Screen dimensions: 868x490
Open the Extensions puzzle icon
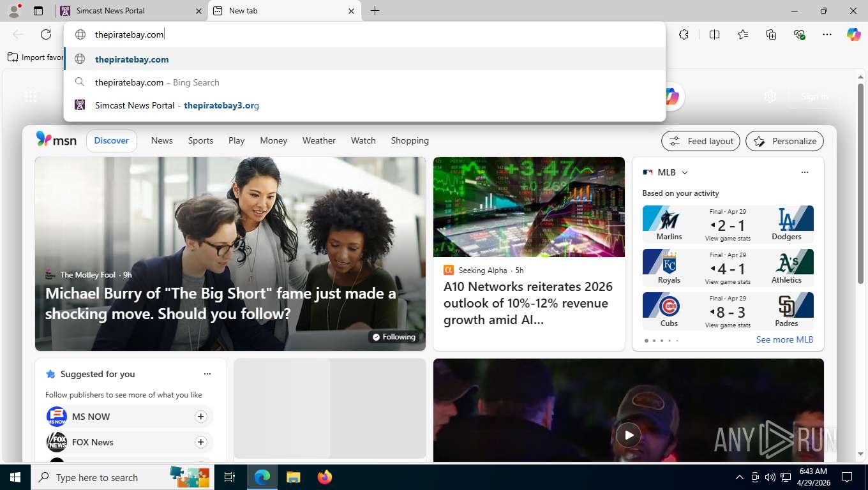tap(684, 34)
